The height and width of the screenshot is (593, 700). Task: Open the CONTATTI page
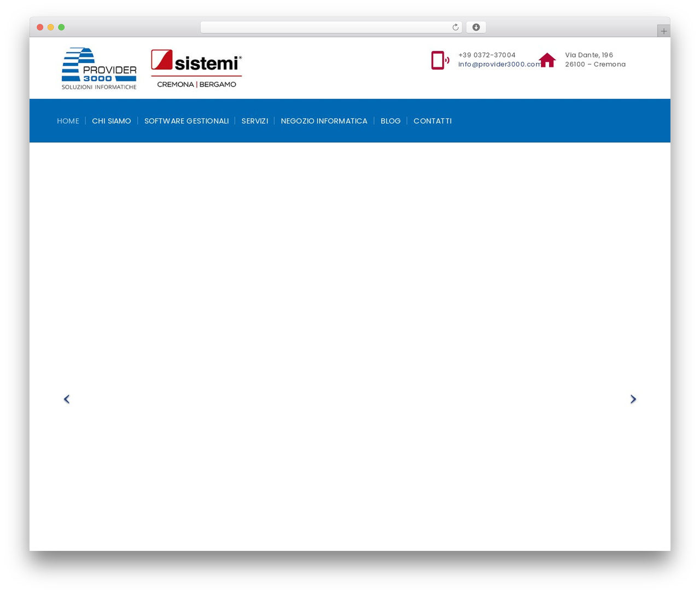(x=433, y=121)
